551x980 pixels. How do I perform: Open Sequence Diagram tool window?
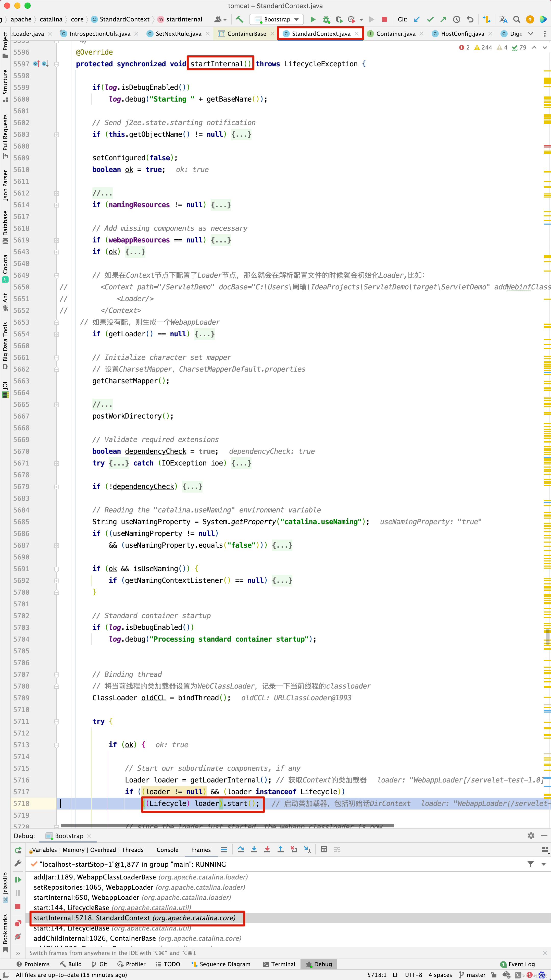pyautogui.click(x=221, y=964)
